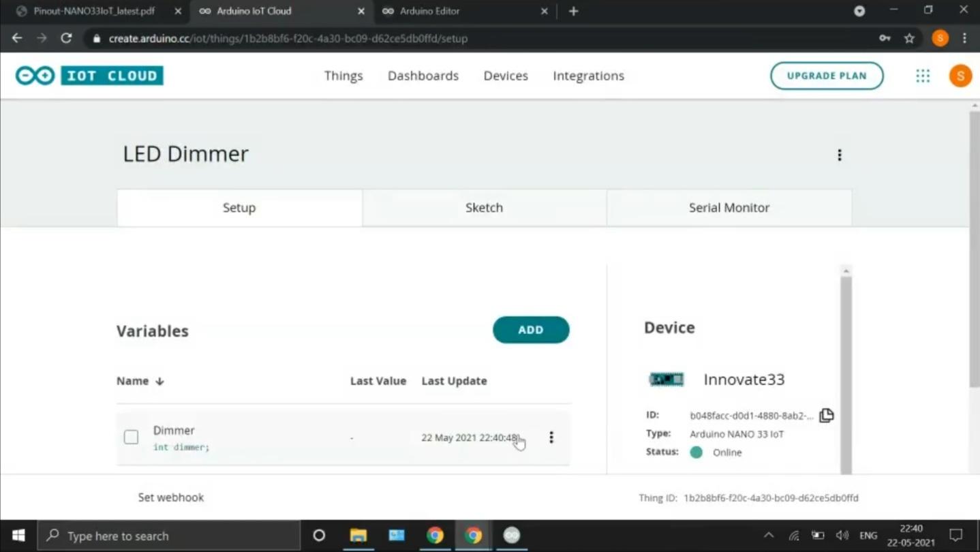Click the Last Update column header

coord(454,381)
